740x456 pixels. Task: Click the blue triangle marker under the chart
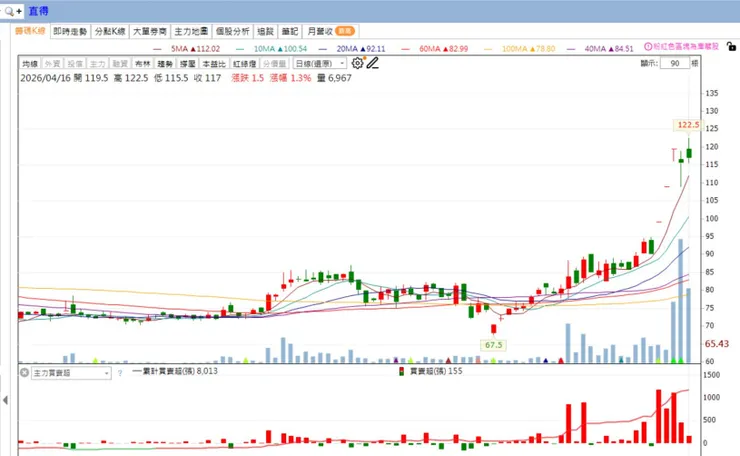[546, 361]
